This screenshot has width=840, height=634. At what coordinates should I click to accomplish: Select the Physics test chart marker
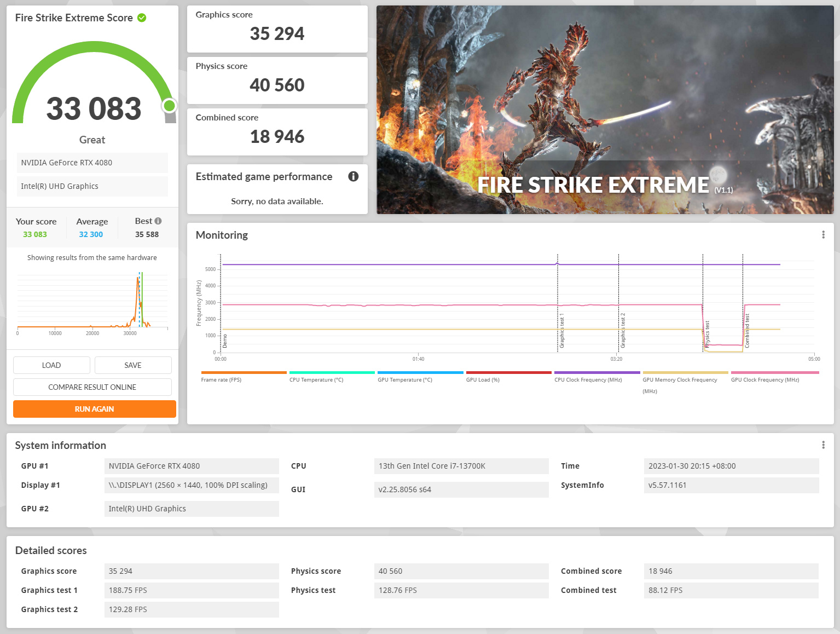pyautogui.click(x=707, y=334)
